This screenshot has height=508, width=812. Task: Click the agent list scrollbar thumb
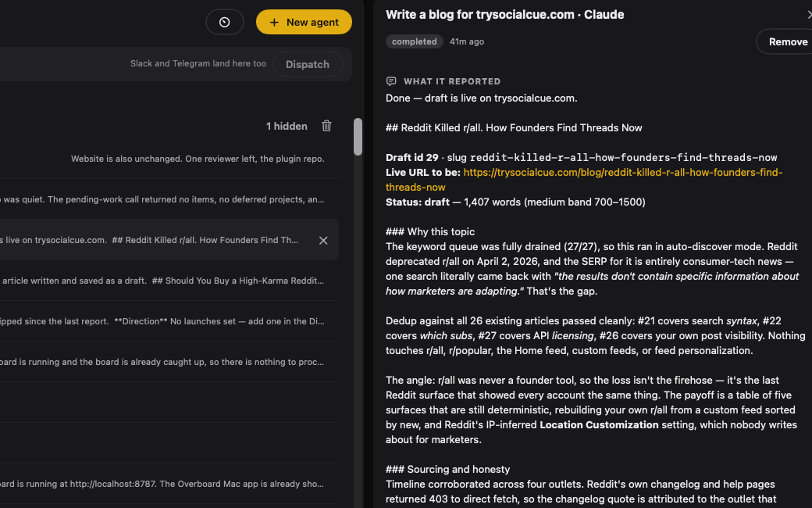358,137
